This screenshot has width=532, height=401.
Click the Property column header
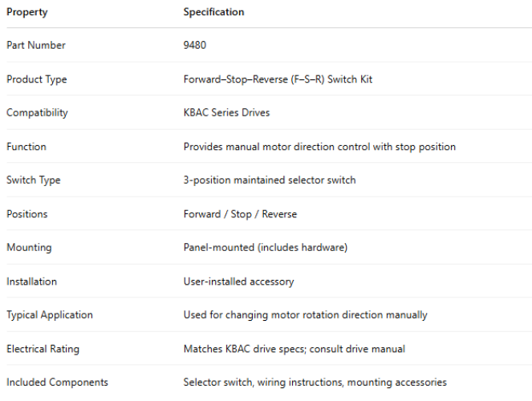(26, 12)
